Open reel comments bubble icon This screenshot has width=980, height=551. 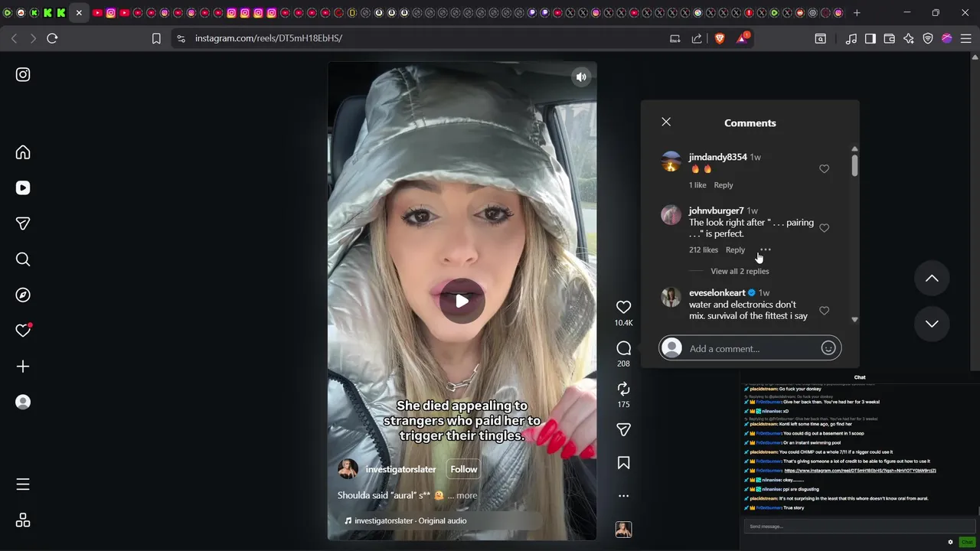pos(623,348)
